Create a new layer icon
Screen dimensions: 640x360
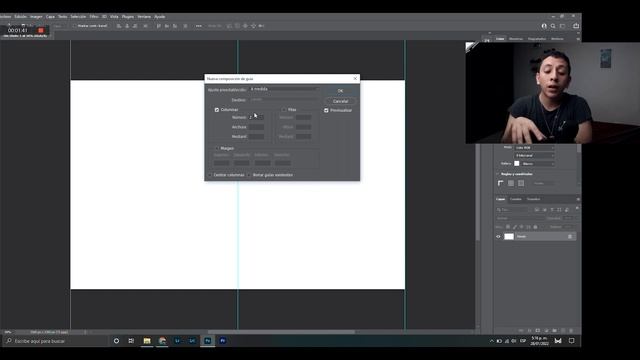coord(563,330)
